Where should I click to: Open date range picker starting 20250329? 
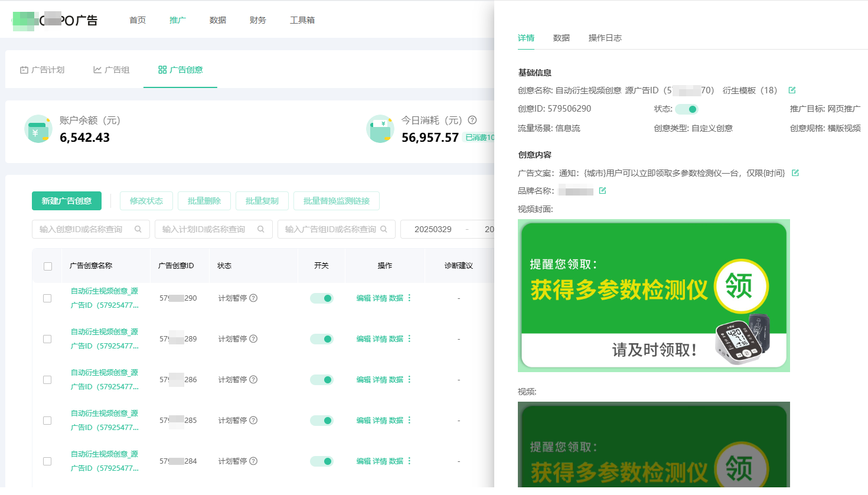(x=447, y=229)
